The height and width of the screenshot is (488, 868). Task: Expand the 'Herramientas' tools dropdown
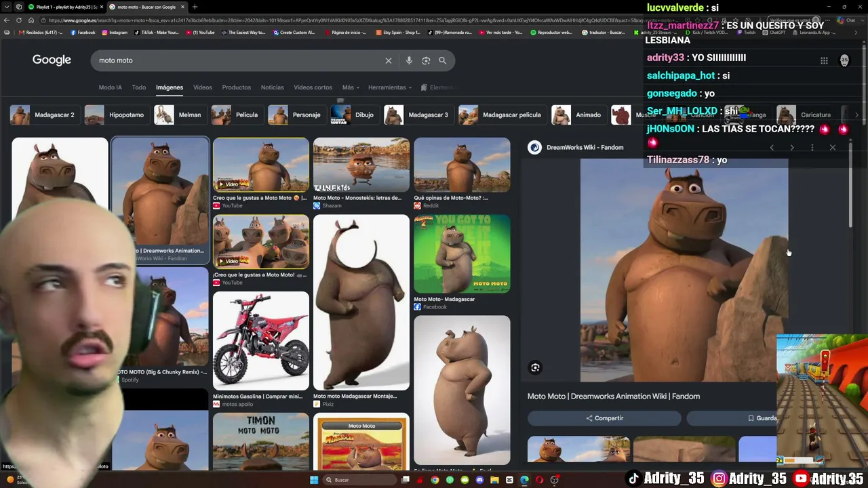point(390,87)
